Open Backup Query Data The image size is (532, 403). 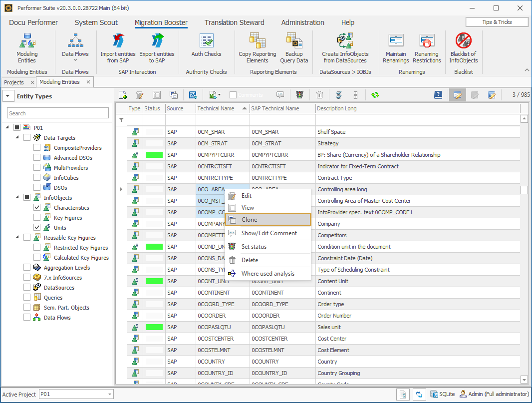tap(294, 47)
